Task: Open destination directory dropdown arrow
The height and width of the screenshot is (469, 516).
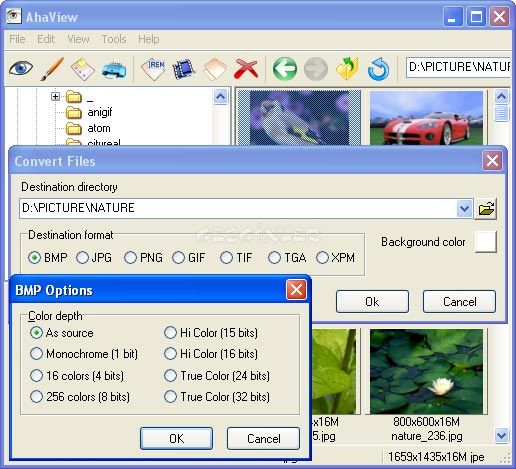Action: point(464,209)
